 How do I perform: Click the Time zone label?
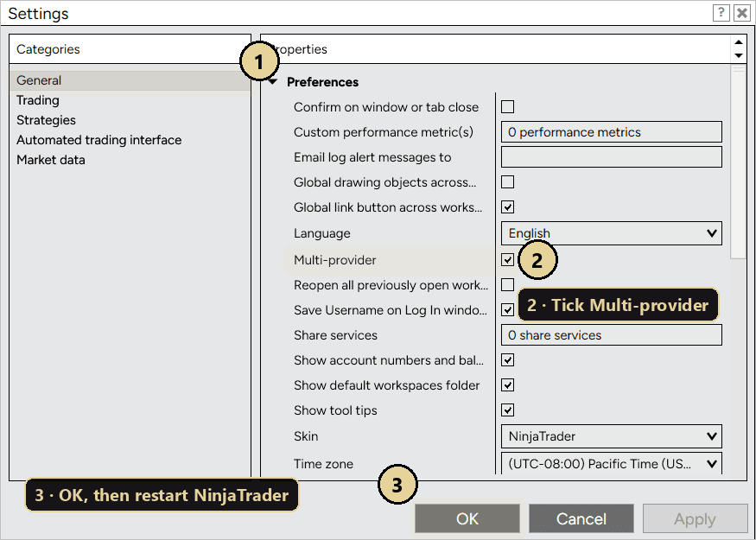tap(323, 464)
